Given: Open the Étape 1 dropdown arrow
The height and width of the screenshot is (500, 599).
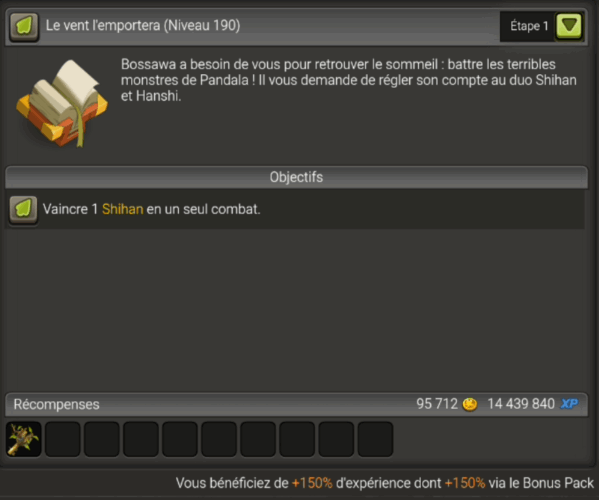Looking at the screenshot, I should (x=569, y=26).
